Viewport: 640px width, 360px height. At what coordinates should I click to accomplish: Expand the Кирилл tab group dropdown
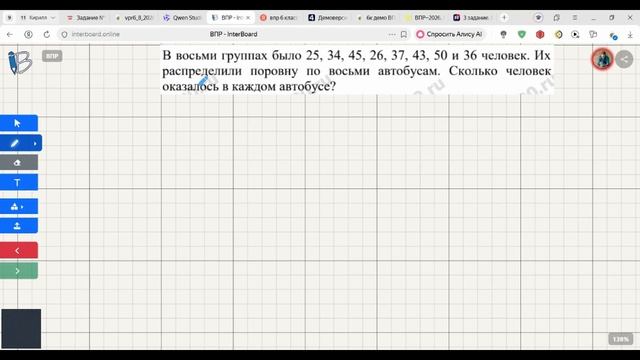(53, 18)
